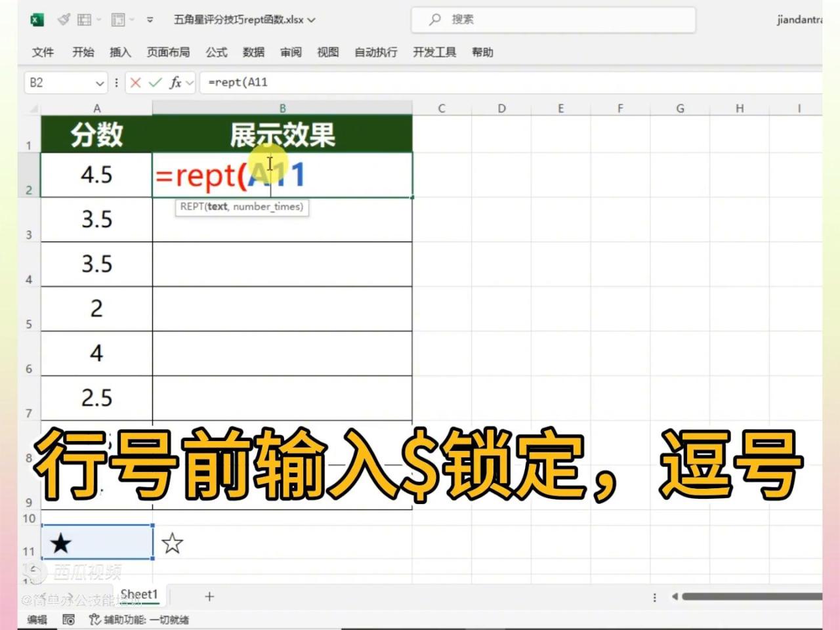840x630 pixels.
Task: Click cell A4 containing 3.5
Action: click(x=96, y=264)
